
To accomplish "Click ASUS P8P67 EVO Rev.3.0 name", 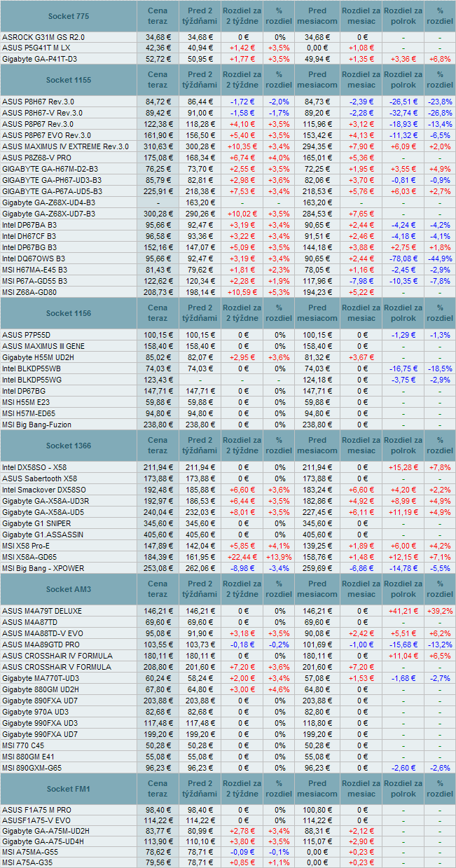I will click(47, 135).
